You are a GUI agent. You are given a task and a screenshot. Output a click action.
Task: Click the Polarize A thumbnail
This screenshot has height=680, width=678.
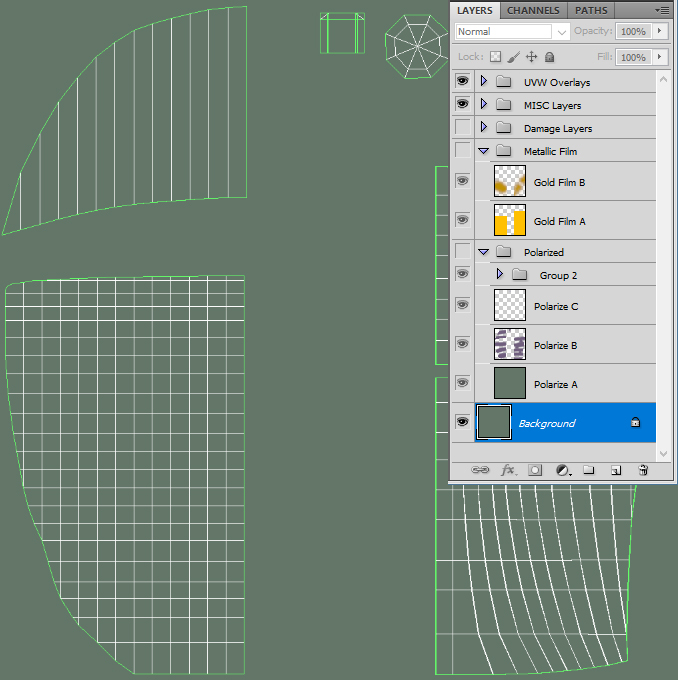coord(510,383)
